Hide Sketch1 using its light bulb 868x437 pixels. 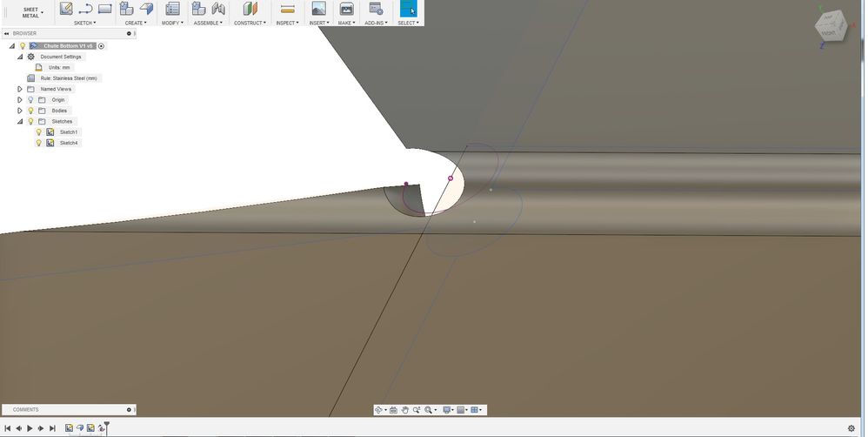pos(39,131)
